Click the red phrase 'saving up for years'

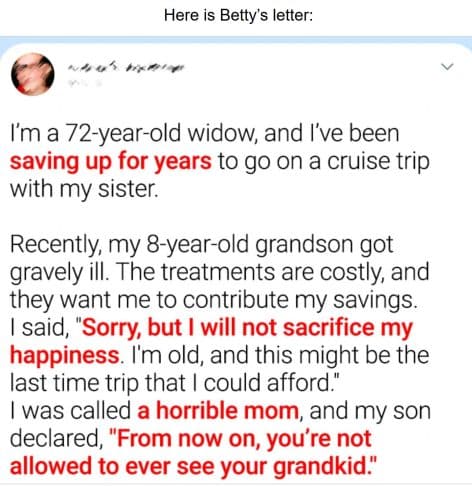111,161
